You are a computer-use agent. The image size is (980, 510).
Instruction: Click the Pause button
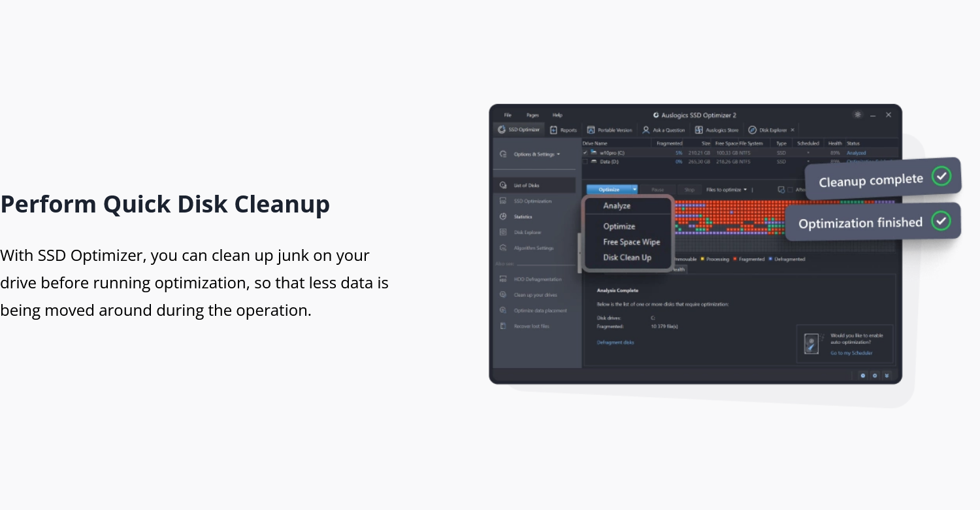tap(658, 190)
